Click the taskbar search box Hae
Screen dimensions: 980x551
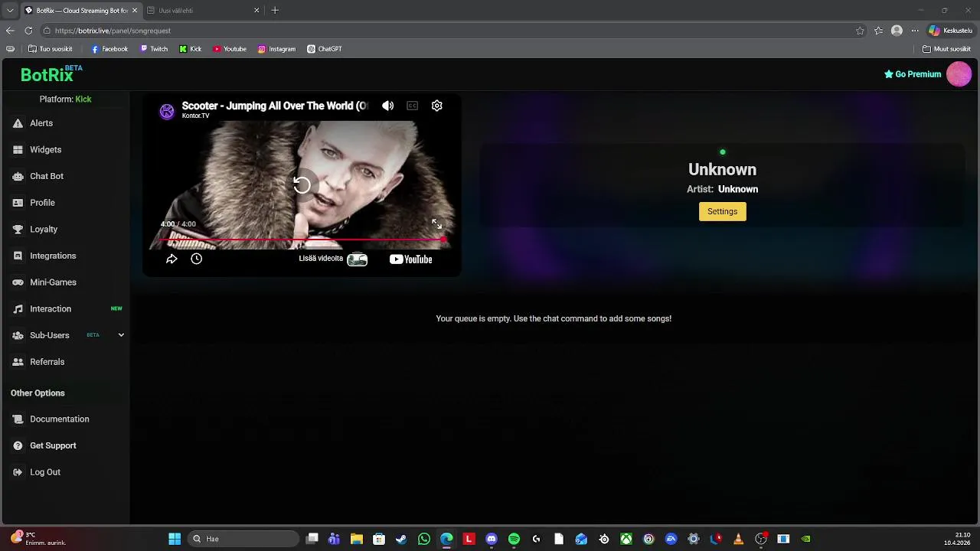243,539
